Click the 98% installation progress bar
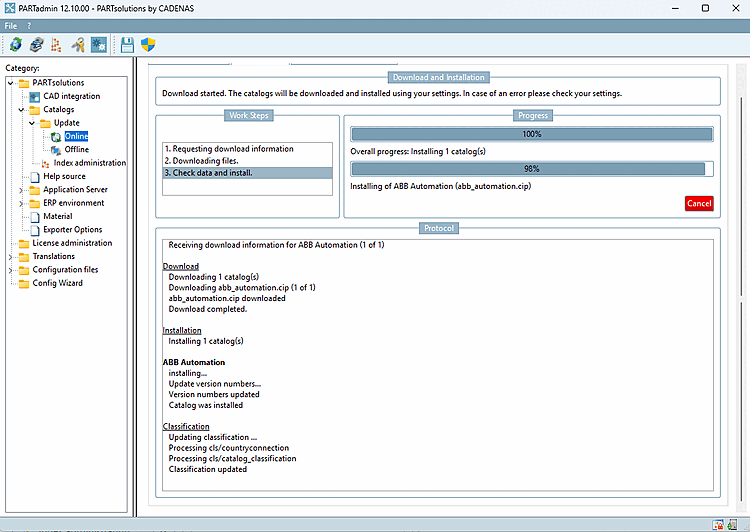 click(x=531, y=169)
